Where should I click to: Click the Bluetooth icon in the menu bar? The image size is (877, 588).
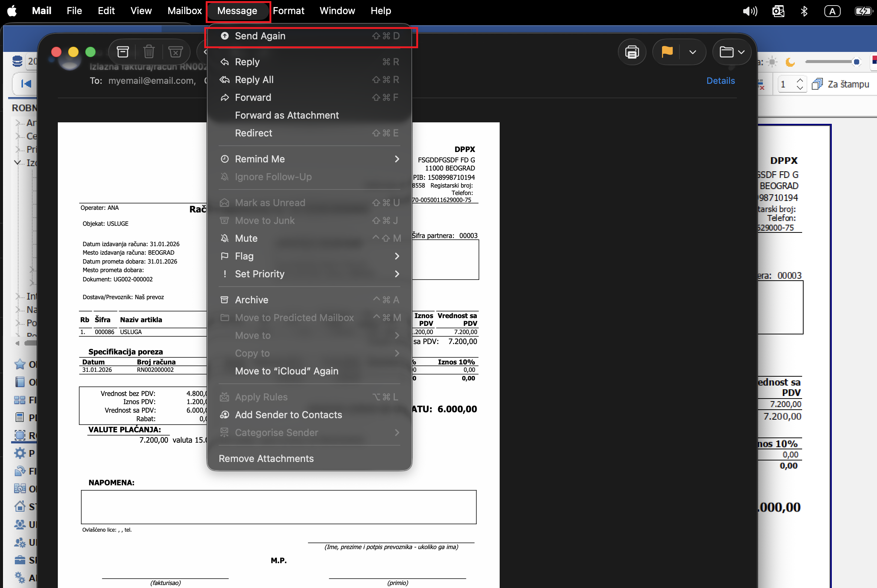[804, 11]
